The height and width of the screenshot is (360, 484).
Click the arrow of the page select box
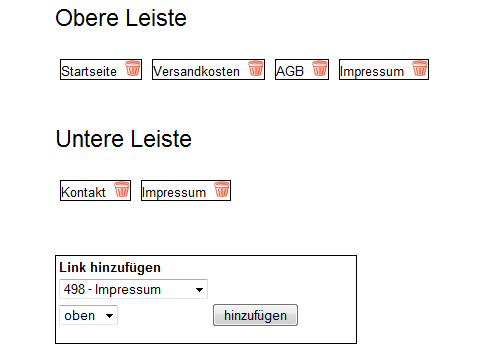pyautogui.click(x=199, y=290)
